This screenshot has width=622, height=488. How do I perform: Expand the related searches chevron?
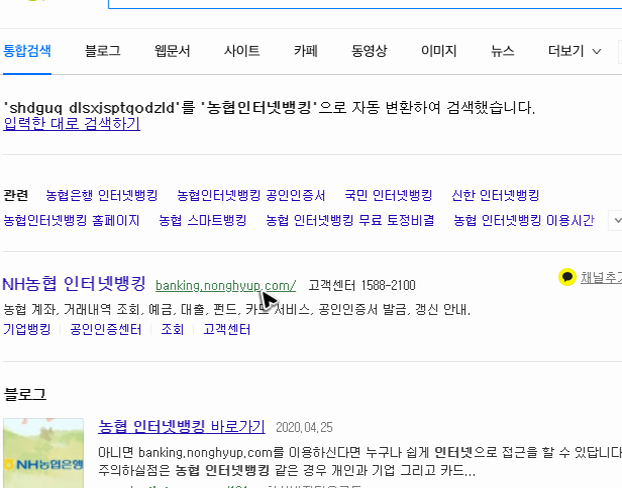tap(616, 221)
